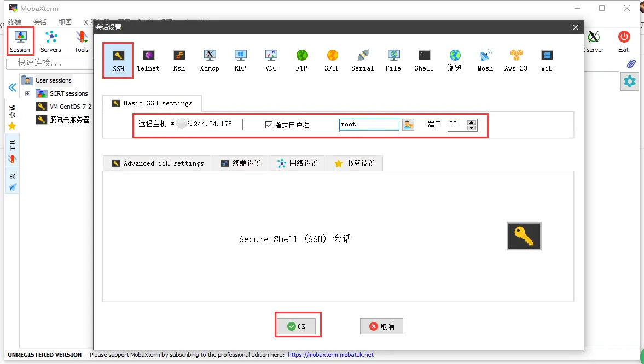
Task: Pick the Serial session icon
Action: 363,60
